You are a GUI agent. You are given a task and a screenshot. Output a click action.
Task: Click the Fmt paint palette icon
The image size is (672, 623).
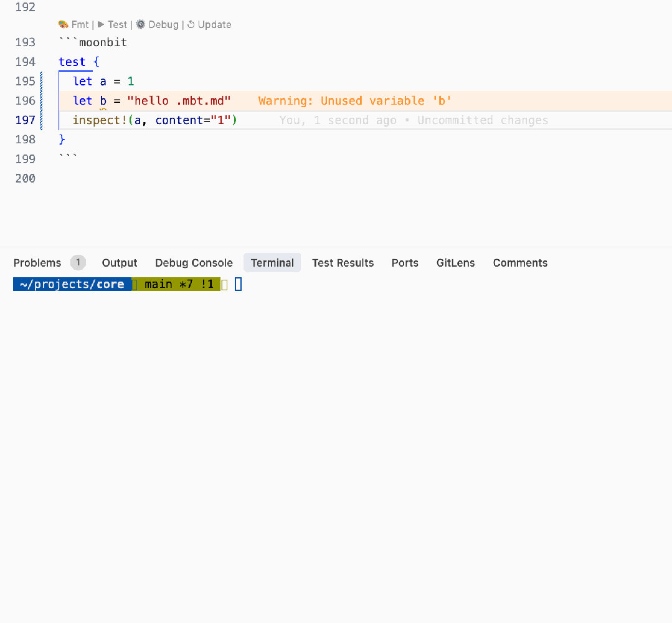64,25
